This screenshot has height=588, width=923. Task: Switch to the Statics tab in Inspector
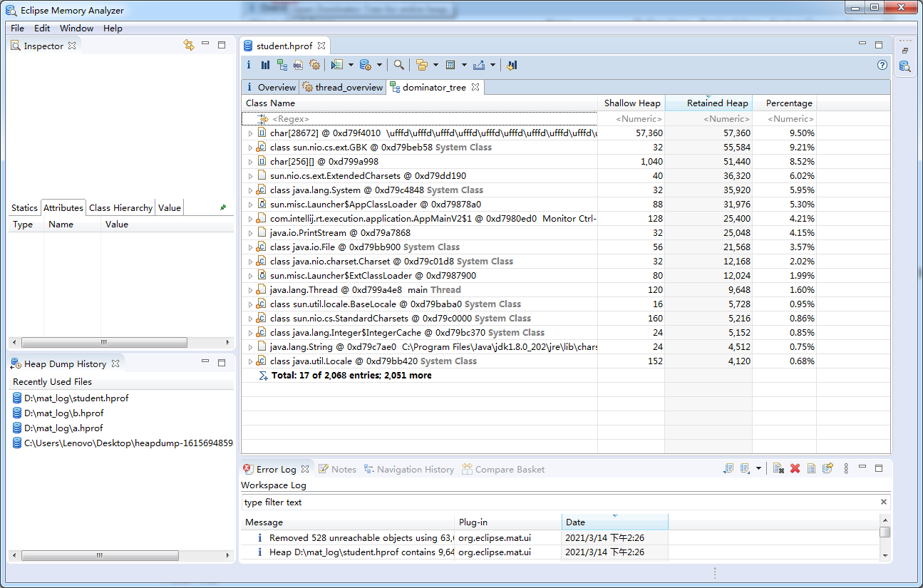24,208
